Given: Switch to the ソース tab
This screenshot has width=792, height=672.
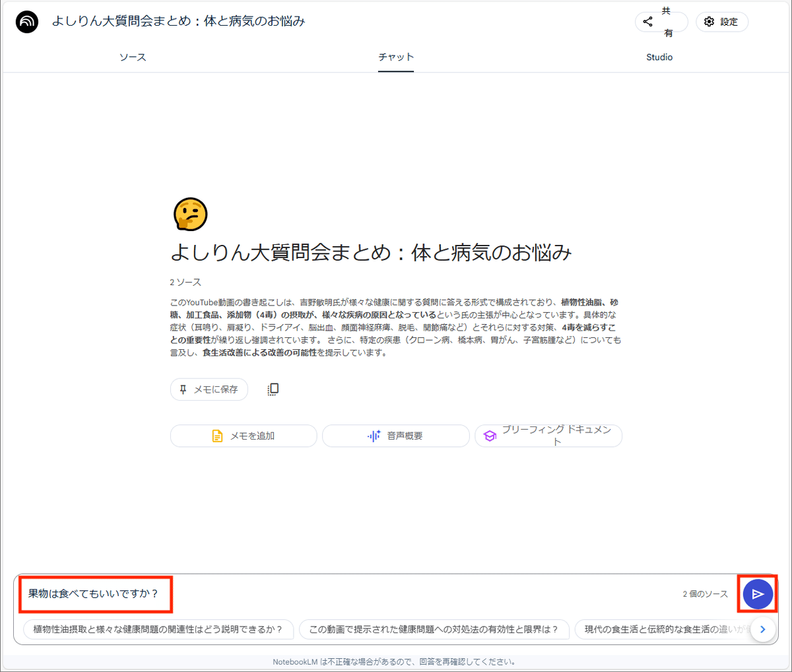Looking at the screenshot, I should (132, 57).
